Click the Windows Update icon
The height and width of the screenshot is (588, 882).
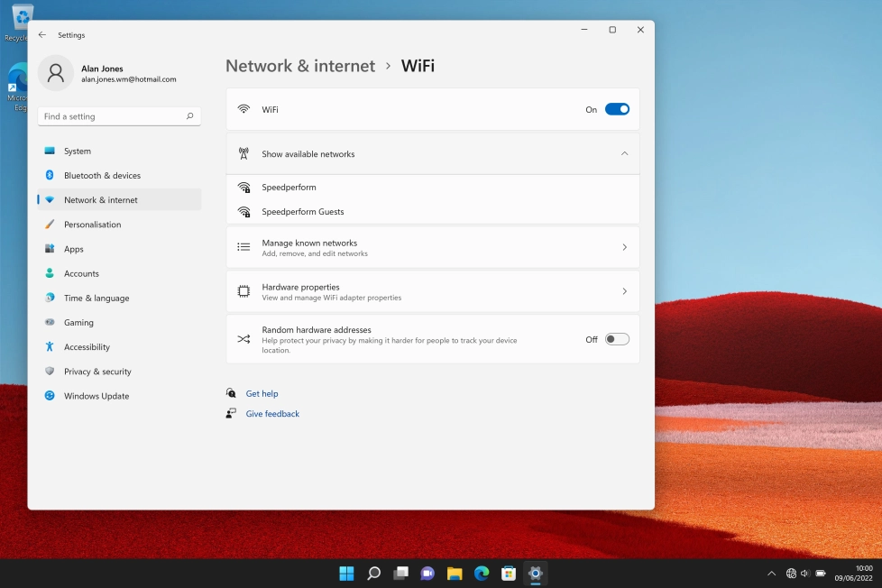point(50,396)
